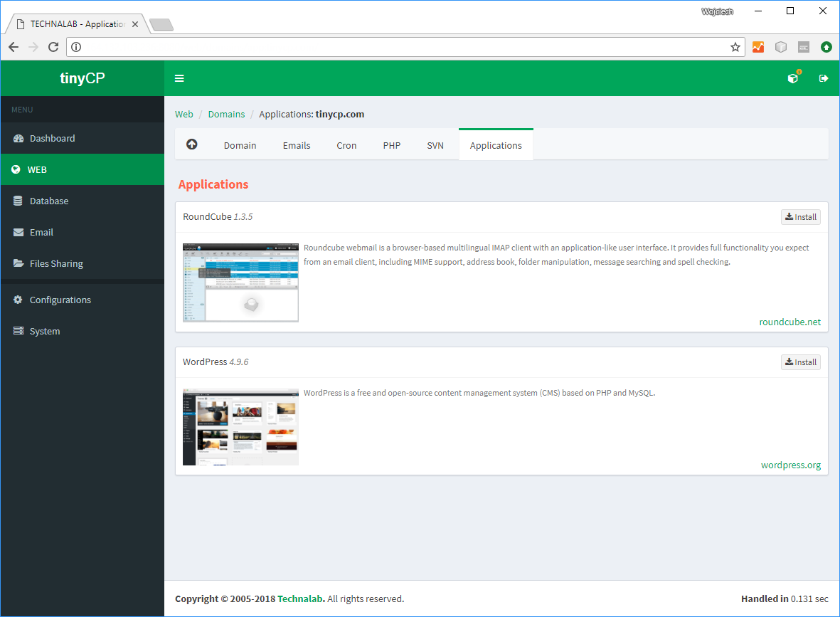
Task: Open the wordpress.org link
Action: pos(791,465)
